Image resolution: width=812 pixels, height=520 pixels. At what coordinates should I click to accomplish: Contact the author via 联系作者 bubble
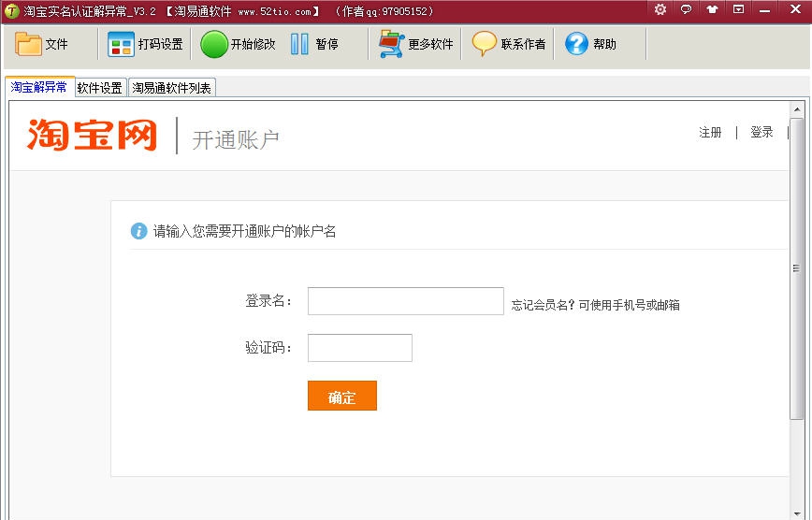tap(509, 44)
